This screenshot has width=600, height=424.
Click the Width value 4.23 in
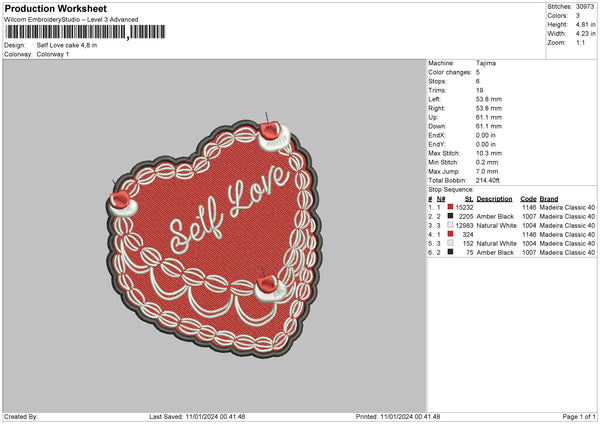585,34
